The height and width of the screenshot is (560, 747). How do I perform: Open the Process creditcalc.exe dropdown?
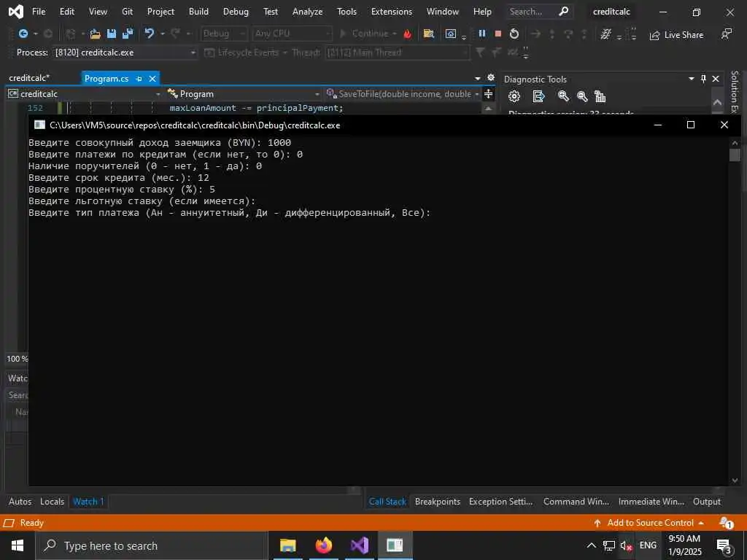pyautogui.click(x=125, y=52)
